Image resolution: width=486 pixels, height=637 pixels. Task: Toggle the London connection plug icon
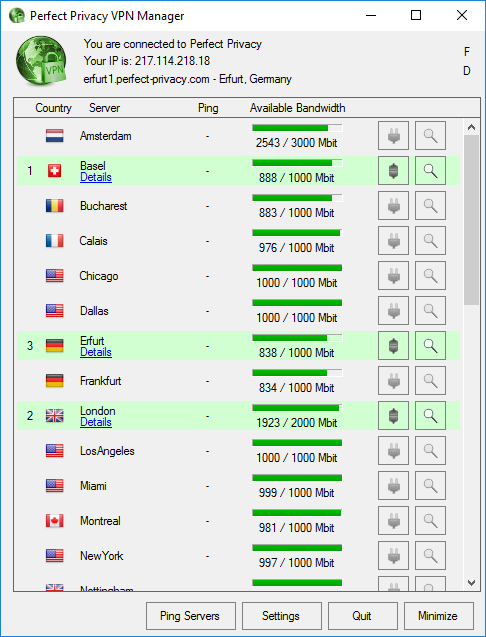(393, 416)
